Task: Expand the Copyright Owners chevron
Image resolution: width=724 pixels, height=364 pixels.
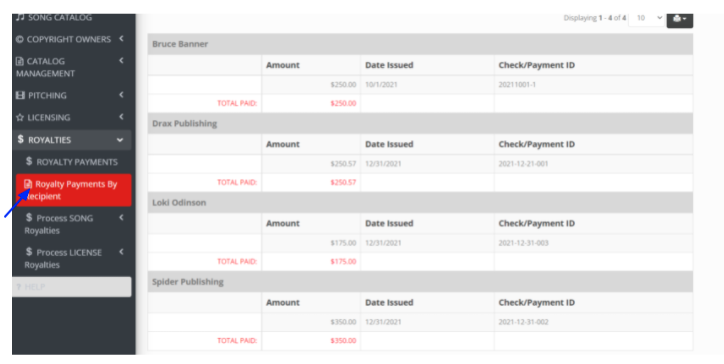Action: click(x=121, y=39)
